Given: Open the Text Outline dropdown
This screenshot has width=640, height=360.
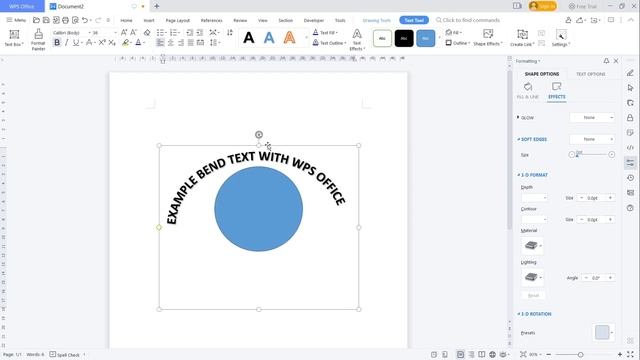Looking at the screenshot, I should point(329,42).
